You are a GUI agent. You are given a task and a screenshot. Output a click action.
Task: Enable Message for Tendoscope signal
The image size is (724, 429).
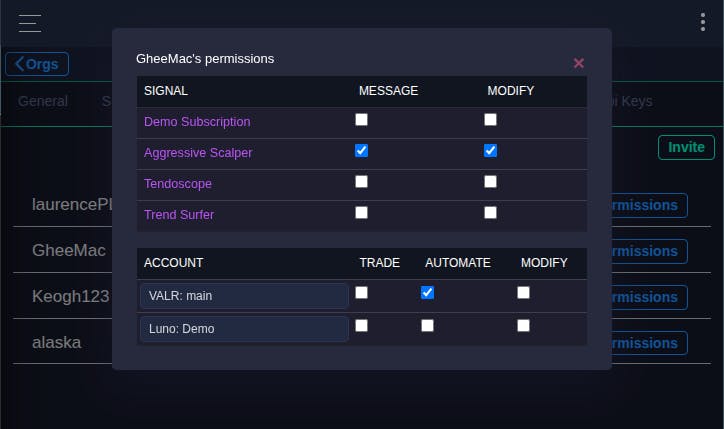click(x=362, y=182)
